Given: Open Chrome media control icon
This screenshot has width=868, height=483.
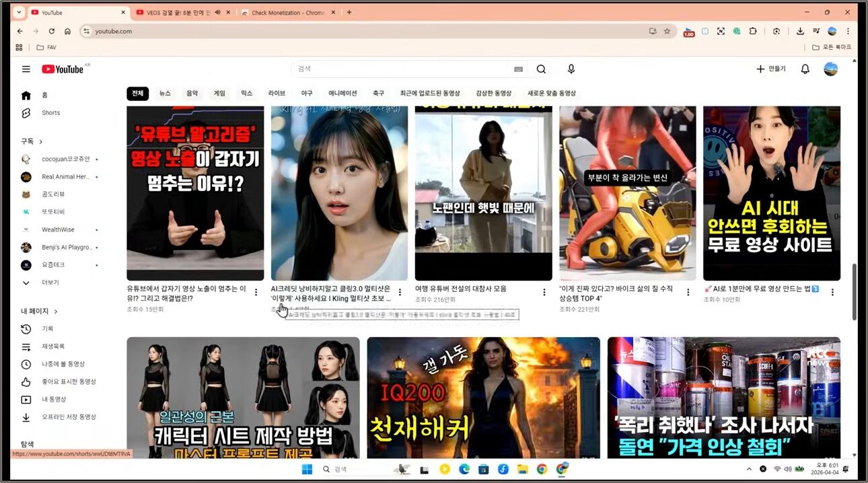Looking at the screenshot, I should pyautogui.click(x=816, y=31).
